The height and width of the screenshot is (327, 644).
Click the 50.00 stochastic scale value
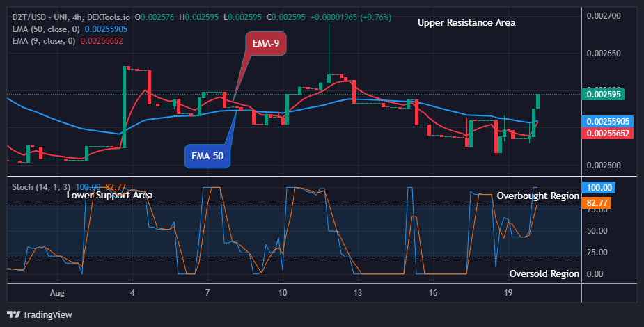[x=597, y=230]
